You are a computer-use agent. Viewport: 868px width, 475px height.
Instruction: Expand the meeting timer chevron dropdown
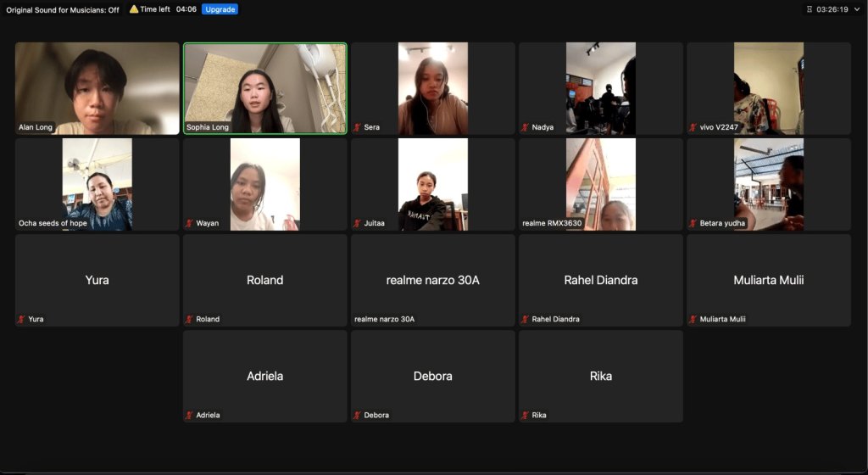tap(857, 9)
